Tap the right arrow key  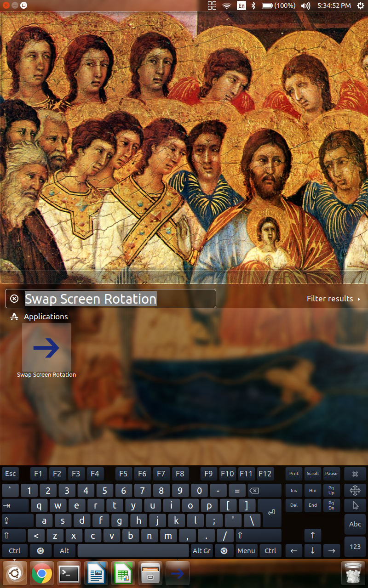click(x=331, y=551)
